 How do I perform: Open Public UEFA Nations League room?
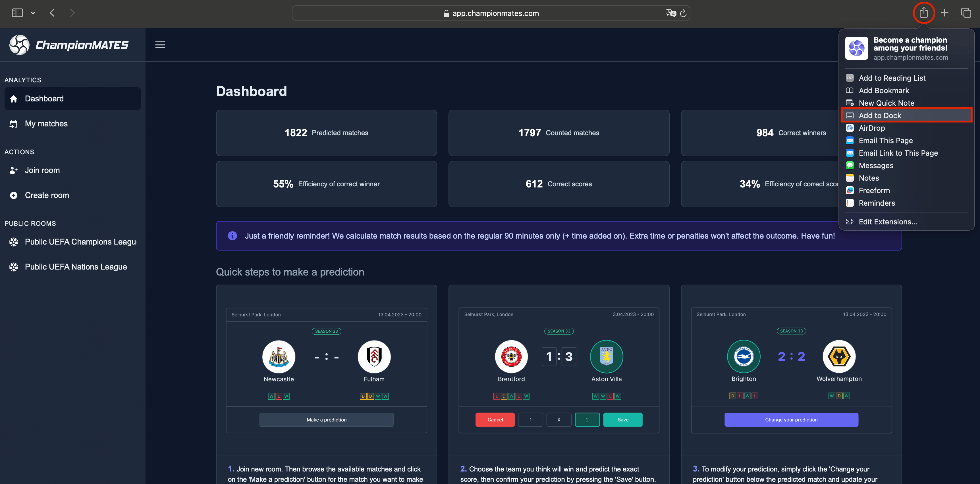coord(73,267)
